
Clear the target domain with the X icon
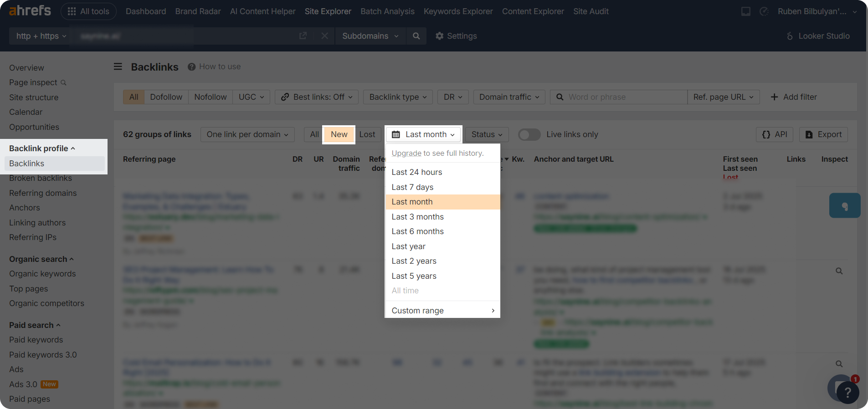[324, 36]
